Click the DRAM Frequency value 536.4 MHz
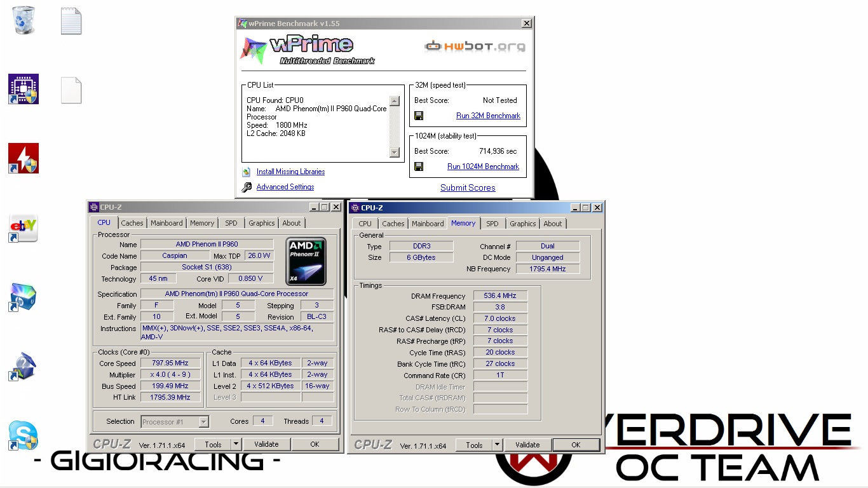 click(x=499, y=296)
